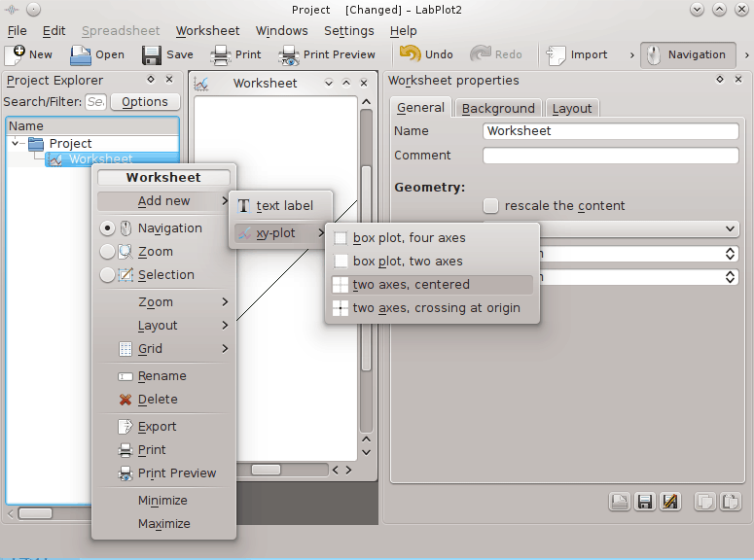
Task: Click the load template icon in properties panel
Action: (x=620, y=502)
